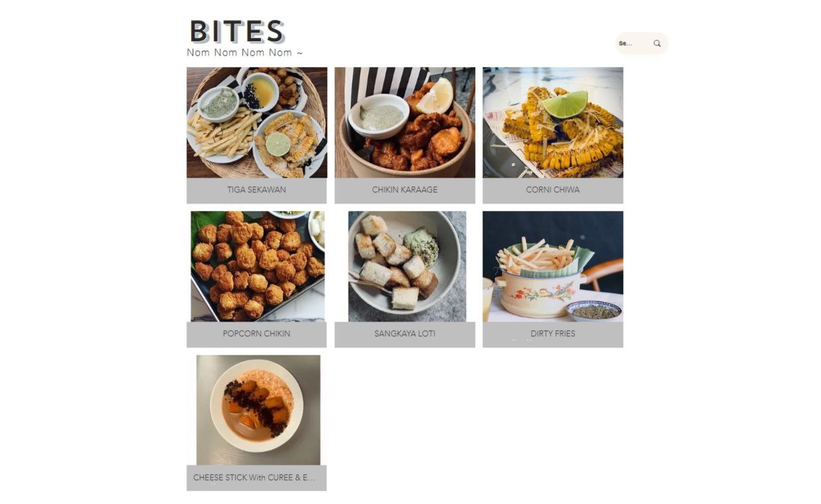Select the POPCORN CHIKIN label
This screenshot has width=821, height=504.
pos(257,334)
